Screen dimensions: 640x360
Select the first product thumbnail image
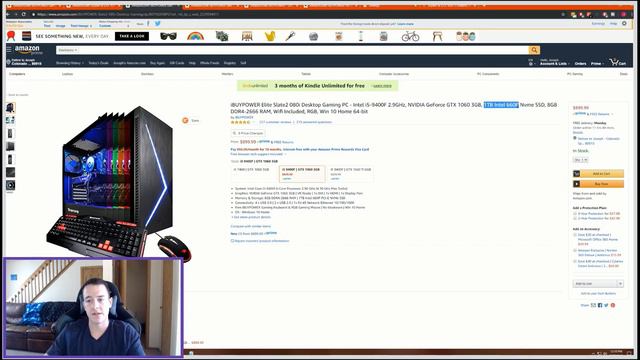click(x=10, y=108)
